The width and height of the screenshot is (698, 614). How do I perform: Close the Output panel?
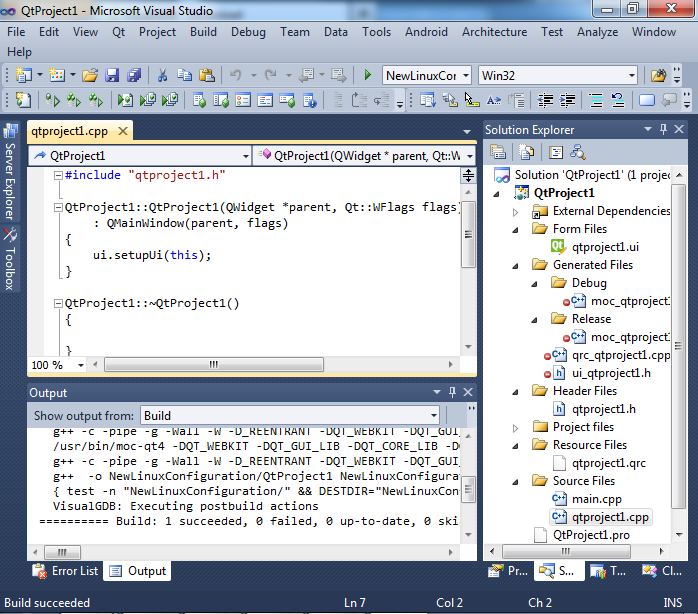pyautogui.click(x=468, y=392)
